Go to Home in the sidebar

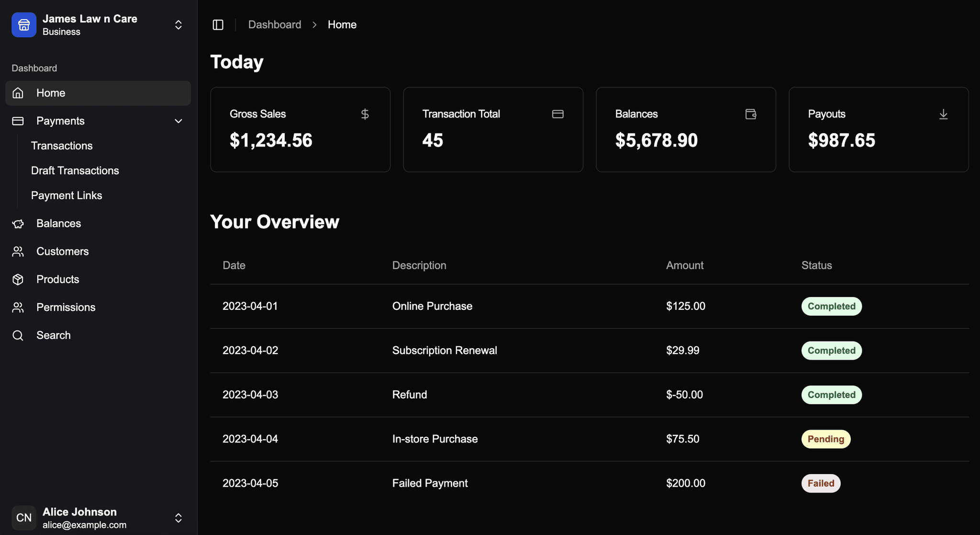(x=98, y=93)
